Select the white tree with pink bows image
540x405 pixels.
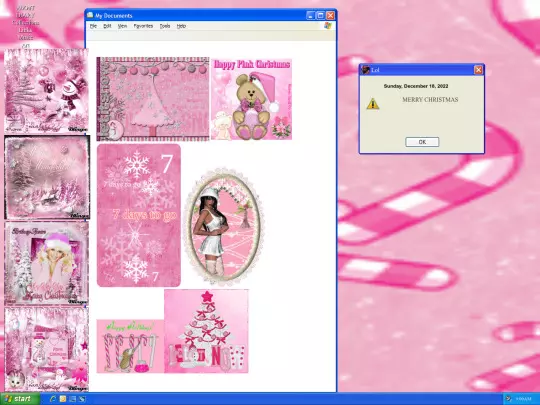pos(206,331)
